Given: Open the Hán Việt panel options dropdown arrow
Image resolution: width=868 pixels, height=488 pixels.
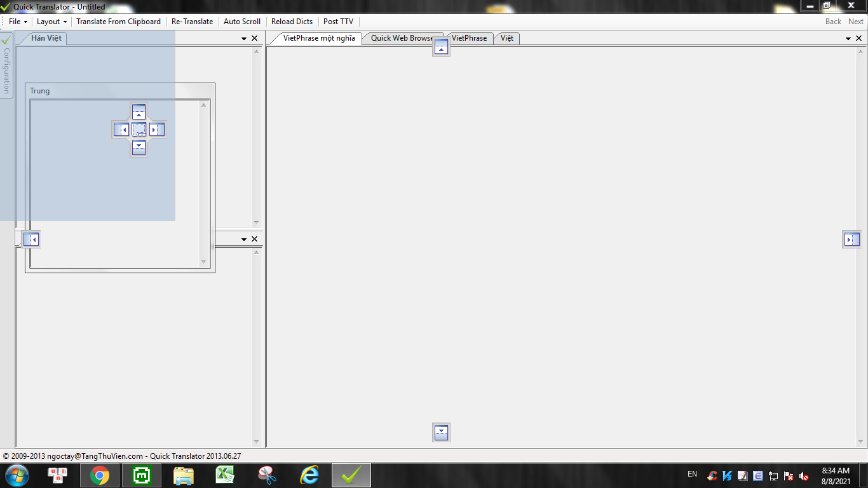Looking at the screenshot, I should point(244,39).
